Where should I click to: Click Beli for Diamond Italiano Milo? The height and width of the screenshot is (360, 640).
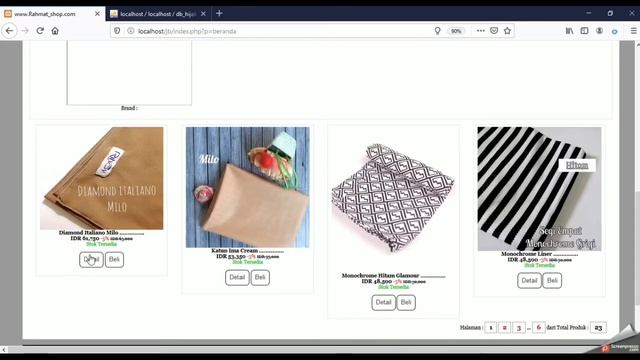[114, 260]
